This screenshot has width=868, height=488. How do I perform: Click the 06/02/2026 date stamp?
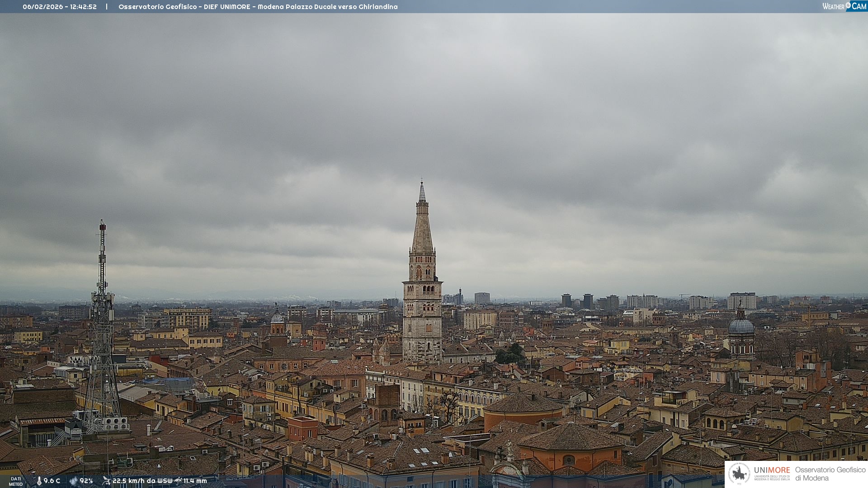(42, 7)
